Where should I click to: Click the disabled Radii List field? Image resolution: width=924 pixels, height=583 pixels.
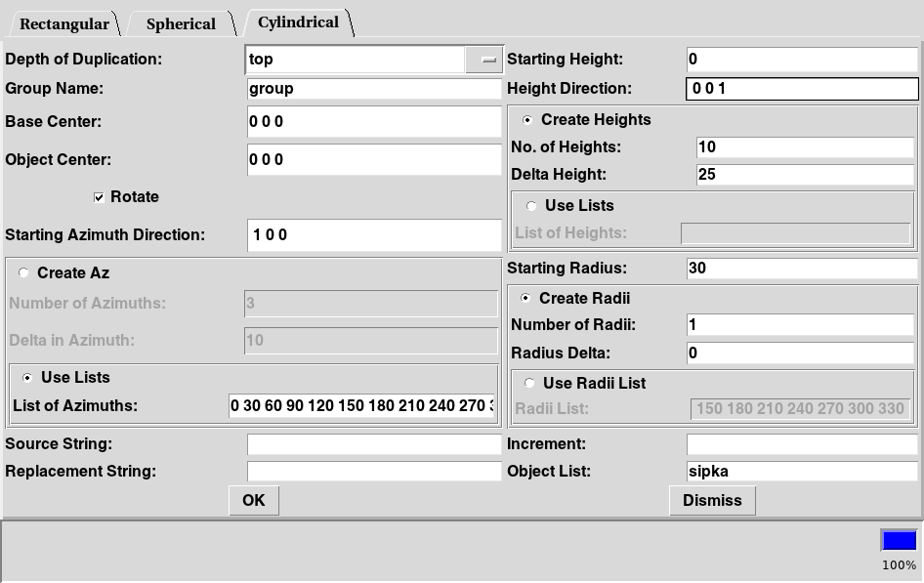click(x=800, y=409)
